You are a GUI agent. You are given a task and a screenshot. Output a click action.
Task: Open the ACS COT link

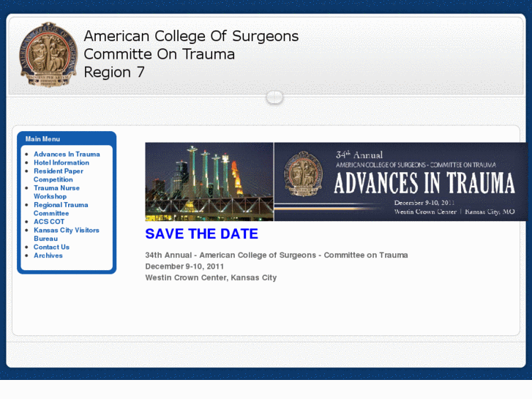[49, 222]
